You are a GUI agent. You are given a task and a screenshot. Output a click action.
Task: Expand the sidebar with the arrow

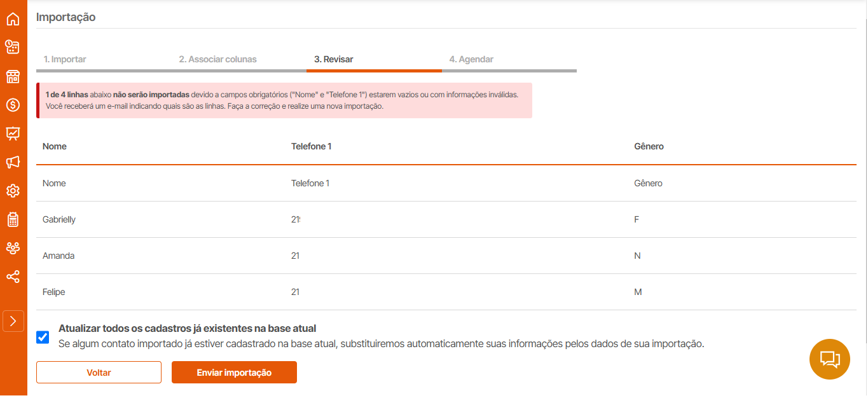click(13, 321)
